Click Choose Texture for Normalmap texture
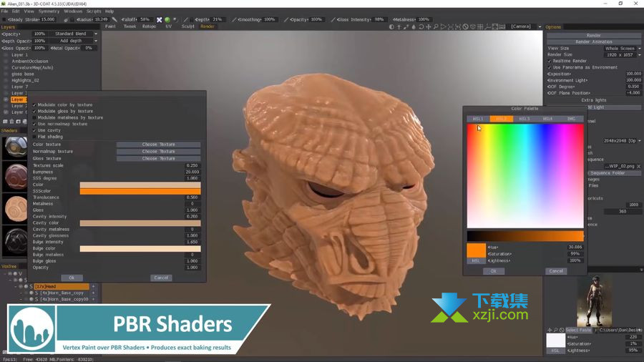Screen dimensions: 644x362 pyautogui.click(x=159, y=152)
